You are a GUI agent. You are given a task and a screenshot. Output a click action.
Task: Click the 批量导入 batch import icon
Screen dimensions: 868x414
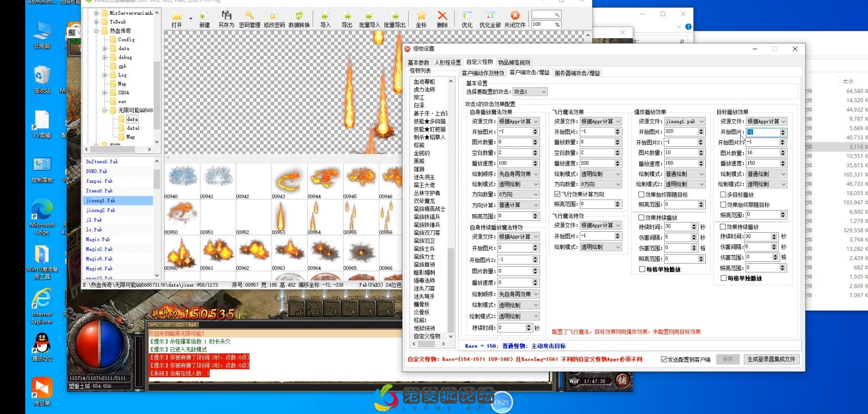(369, 19)
